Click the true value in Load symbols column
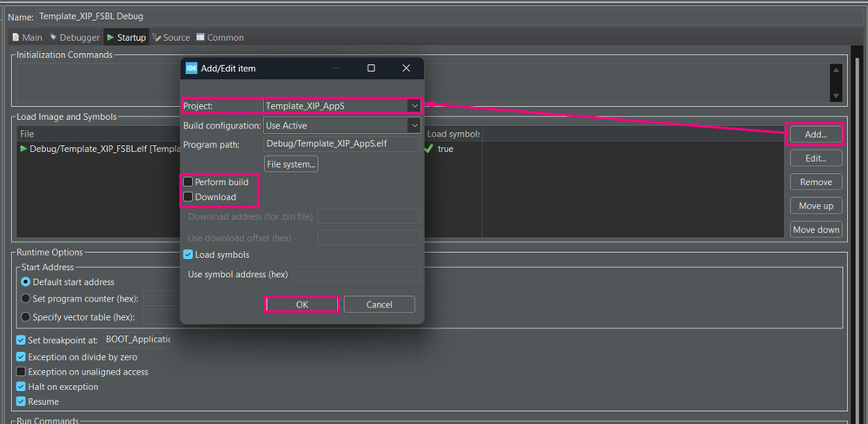Image resolution: width=868 pixels, height=424 pixels. coord(446,149)
